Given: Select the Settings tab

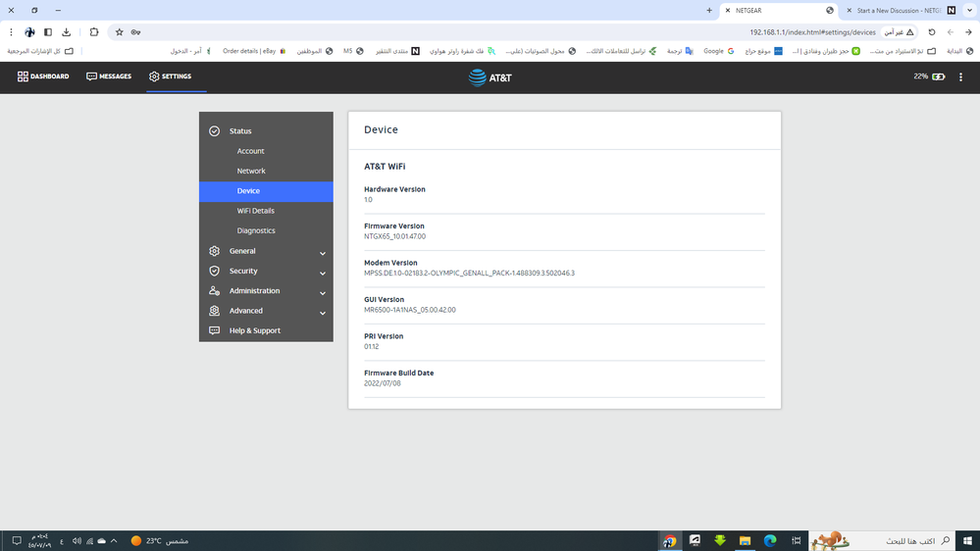Looking at the screenshot, I should pyautogui.click(x=171, y=76).
